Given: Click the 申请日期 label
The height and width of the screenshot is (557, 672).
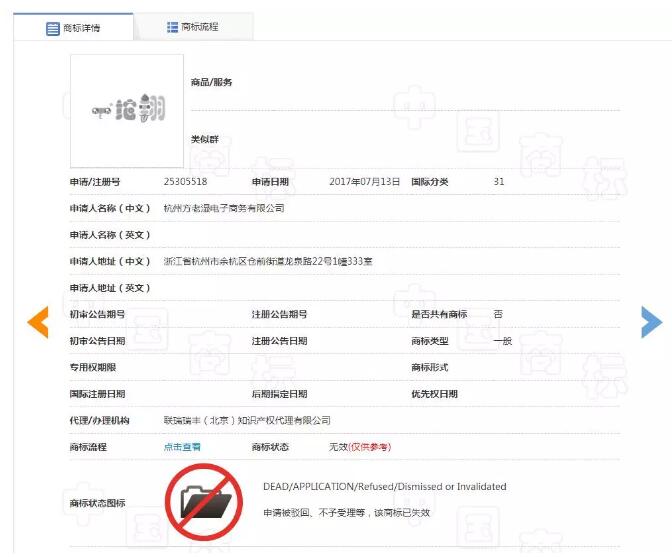Looking at the screenshot, I should [270, 182].
